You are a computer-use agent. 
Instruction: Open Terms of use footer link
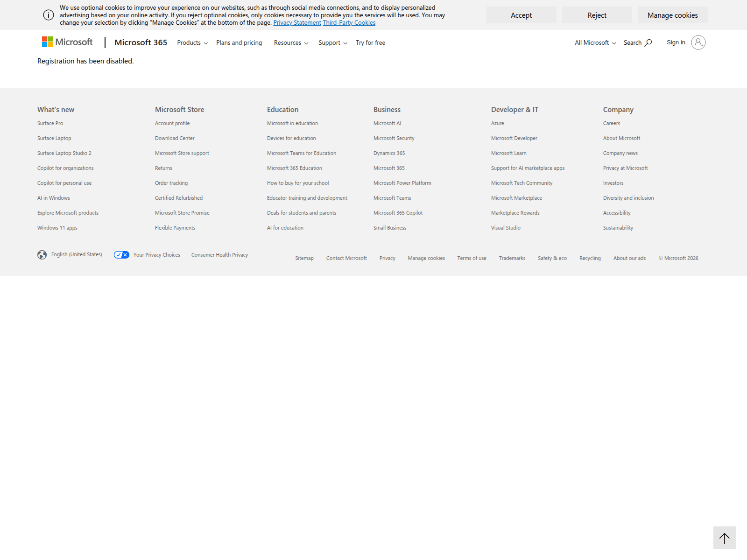[472, 258]
